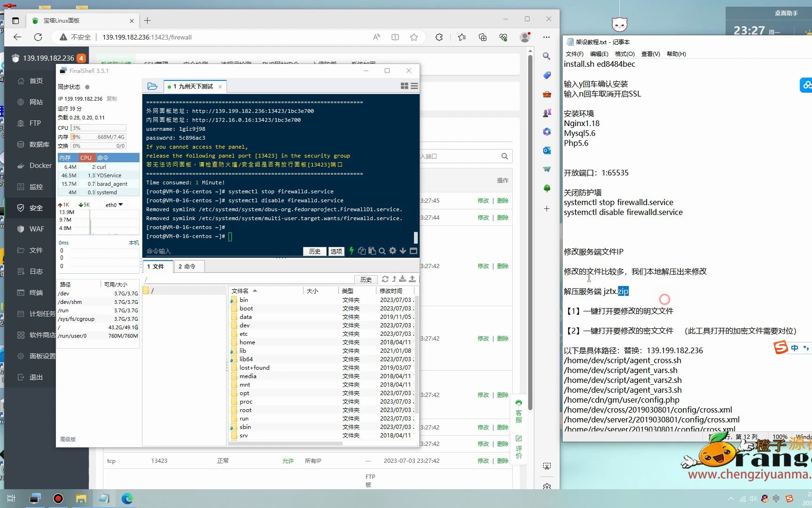Open the FinalShell hamburger menu
This screenshot has width=812, height=508.
pyautogui.click(x=414, y=86)
